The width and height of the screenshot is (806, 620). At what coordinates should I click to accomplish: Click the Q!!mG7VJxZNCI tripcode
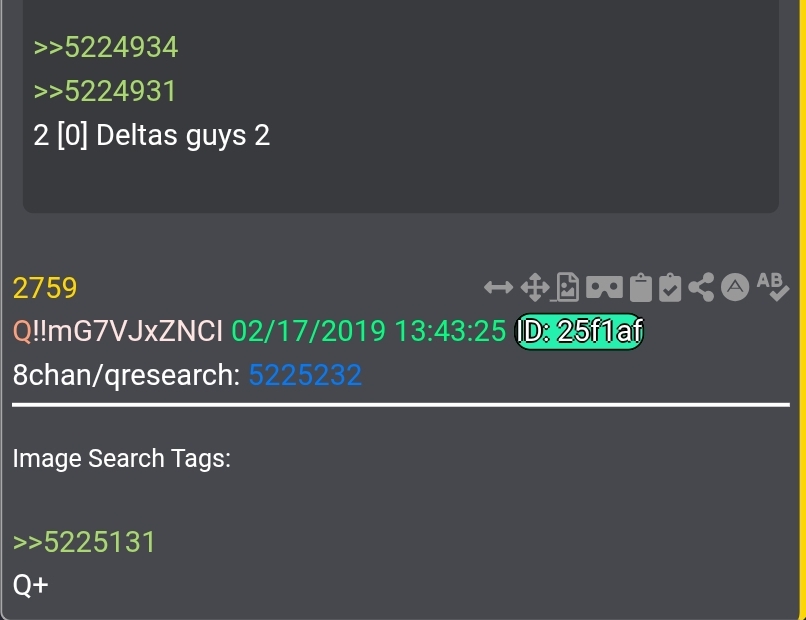pyautogui.click(x=118, y=332)
